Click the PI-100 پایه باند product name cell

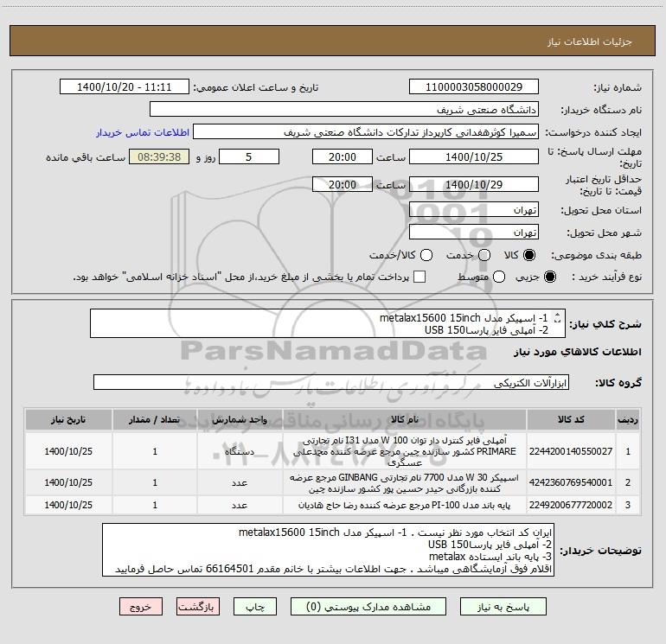click(x=405, y=505)
